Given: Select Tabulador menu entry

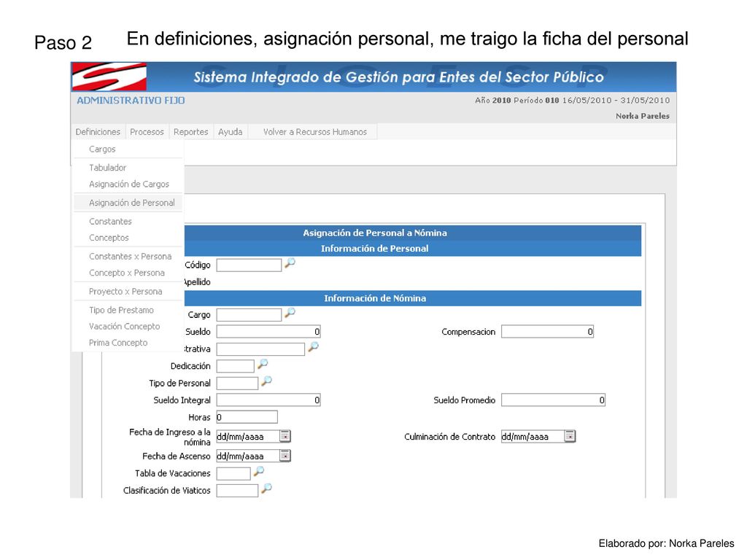Looking at the screenshot, I should 108,168.
